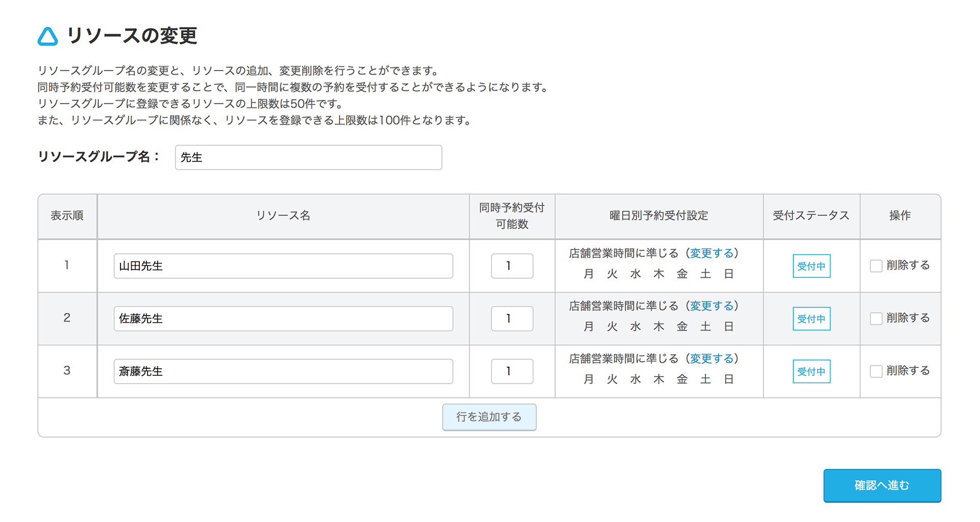The image size is (980, 522).
Task: Click the リソース名 column header
Action: pos(283,216)
